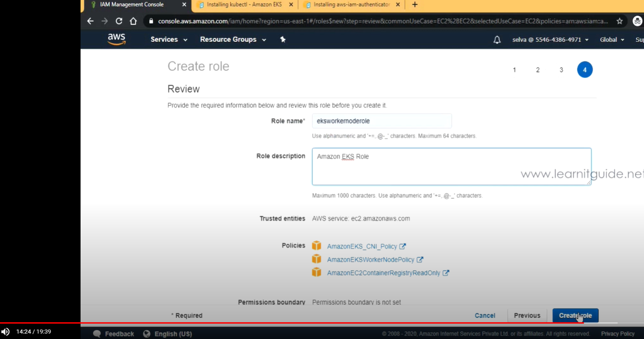Click the browser address bar URL
Viewport: 644px width, 339px height.
tap(383, 21)
